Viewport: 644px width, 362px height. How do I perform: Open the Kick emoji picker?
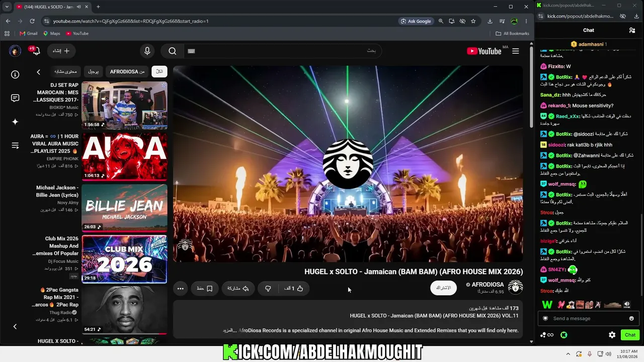[x=631, y=318]
